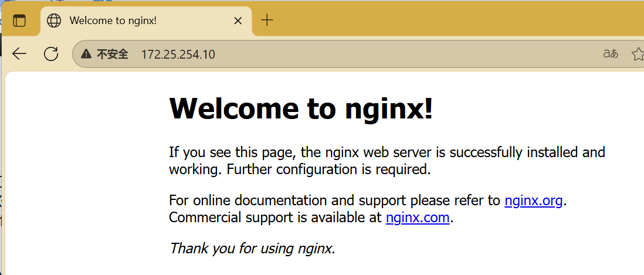Click the "Further configuration is required" sentence
The width and height of the screenshot is (644, 275).
point(328,169)
